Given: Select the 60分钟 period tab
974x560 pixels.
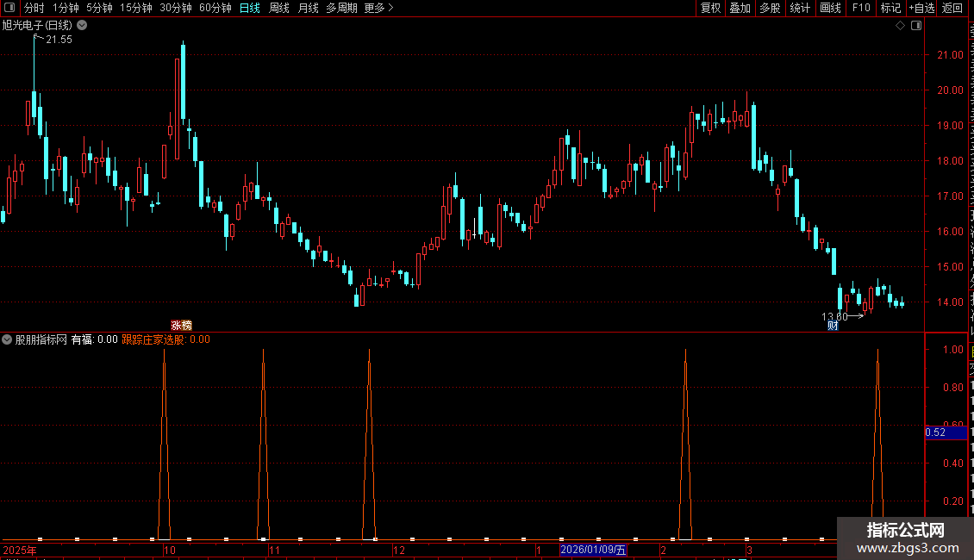Looking at the screenshot, I should [x=215, y=8].
